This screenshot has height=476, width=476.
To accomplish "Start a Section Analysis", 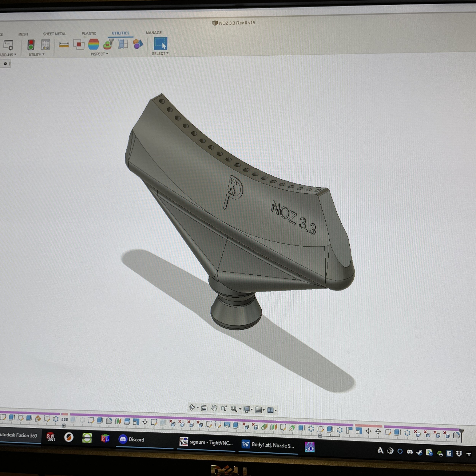I will 123,44.
